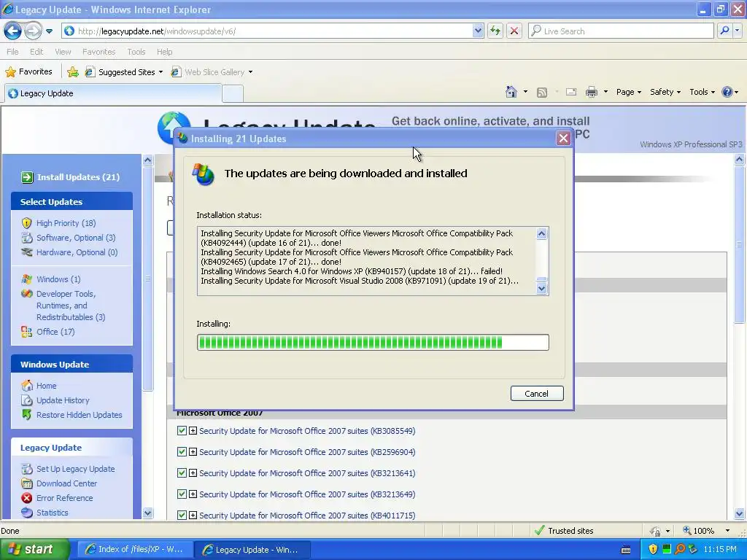Click the Help question mark icon

click(727, 92)
